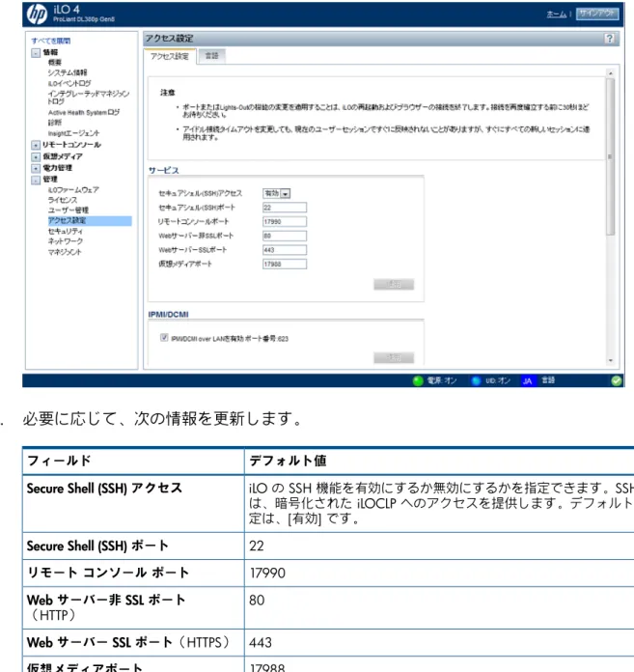This screenshot has height=672, width=634.
Task: Collapse the 情報 tree section
Action: pyautogui.click(x=36, y=53)
